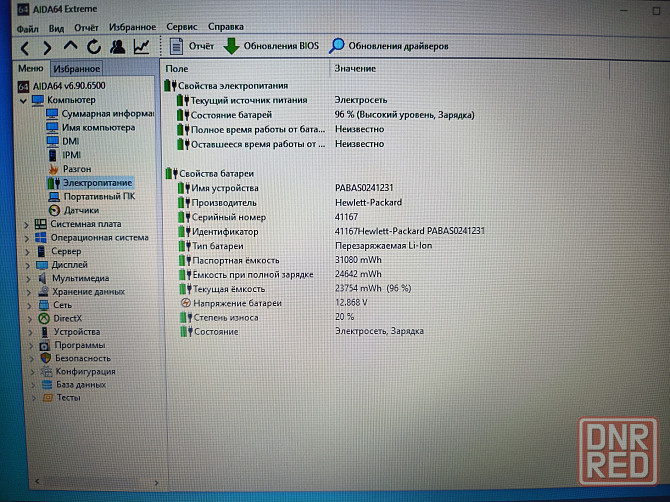
Task: Switch to the Меню tab
Action: [30, 68]
